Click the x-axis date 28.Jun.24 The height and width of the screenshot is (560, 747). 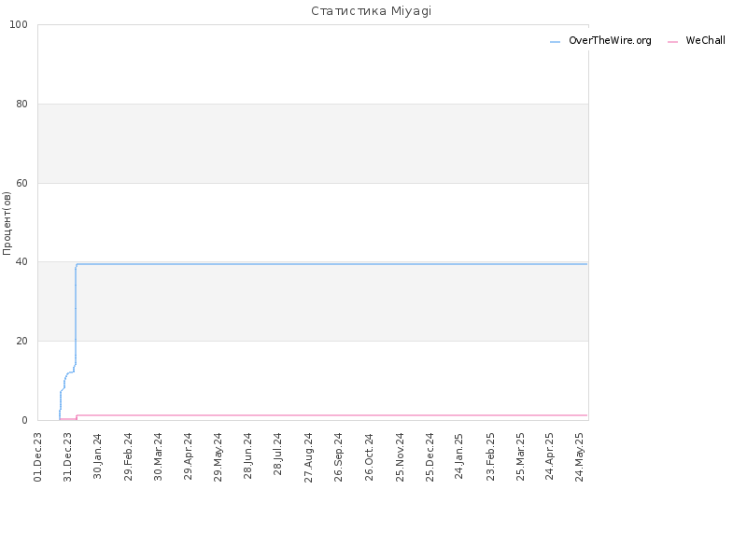click(248, 456)
